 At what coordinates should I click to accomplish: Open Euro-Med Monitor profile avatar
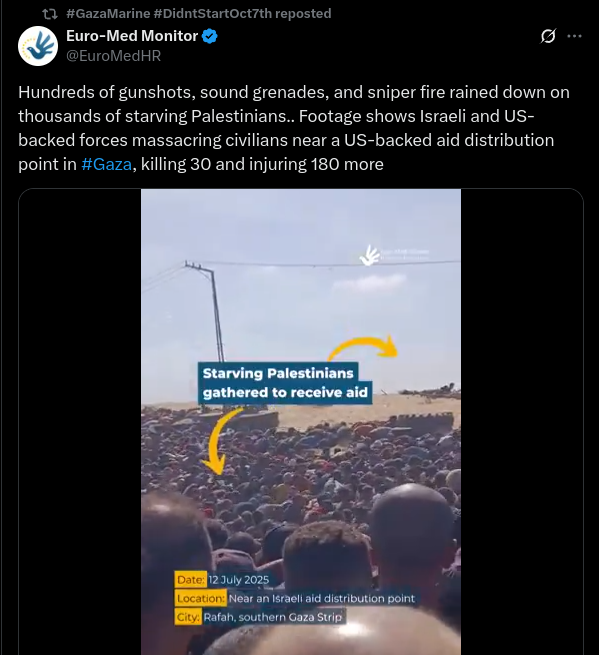pos(38,46)
